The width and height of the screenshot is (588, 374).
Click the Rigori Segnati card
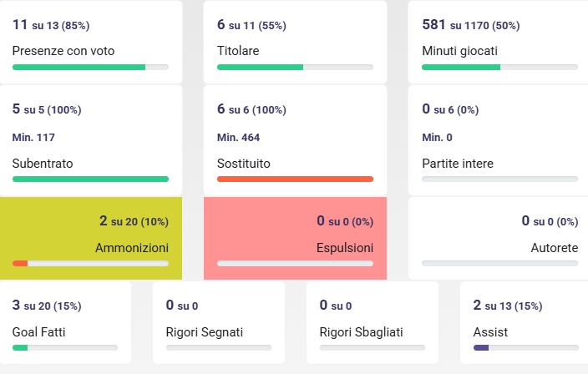coord(219,321)
